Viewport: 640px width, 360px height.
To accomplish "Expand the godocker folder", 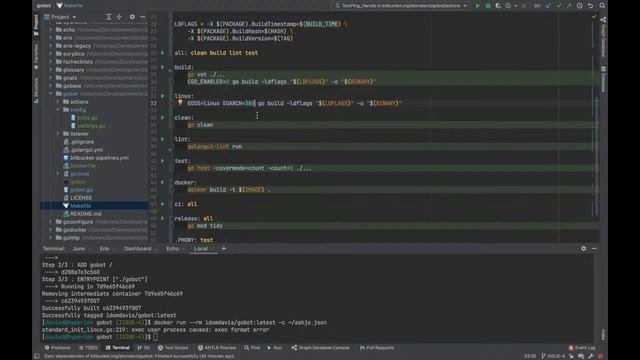I will 51,230.
